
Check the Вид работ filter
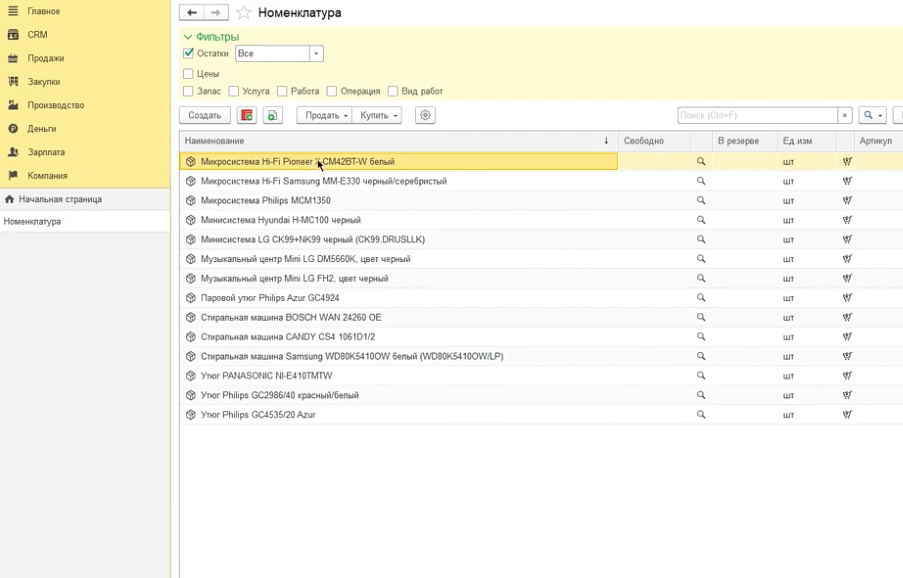393,91
